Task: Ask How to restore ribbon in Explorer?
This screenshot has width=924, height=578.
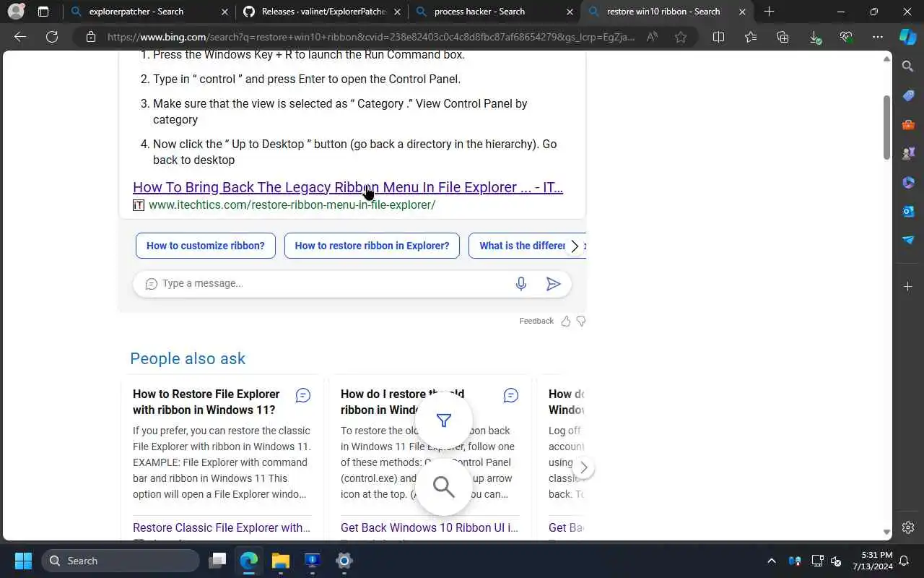Action: pos(372,246)
